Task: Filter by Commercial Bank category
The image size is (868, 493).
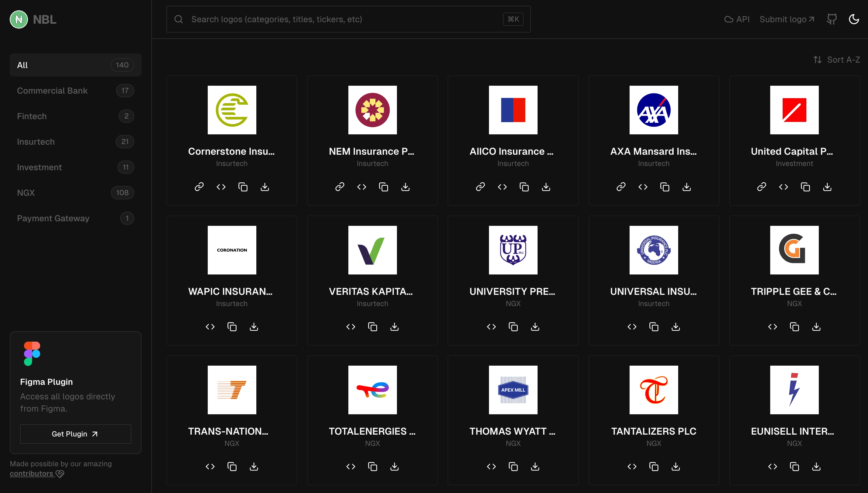Action: click(75, 90)
